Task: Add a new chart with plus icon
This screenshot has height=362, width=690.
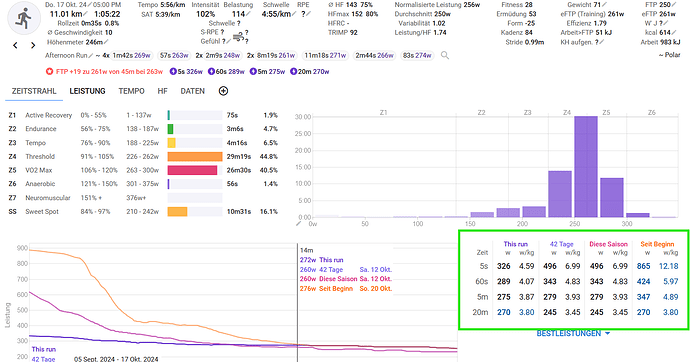Action: coord(224,91)
